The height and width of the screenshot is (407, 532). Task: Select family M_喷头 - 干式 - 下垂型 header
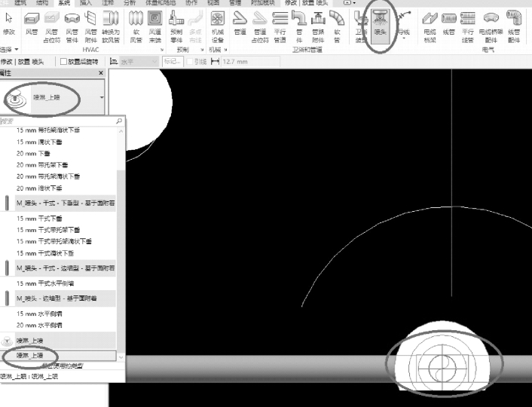(66, 203)
